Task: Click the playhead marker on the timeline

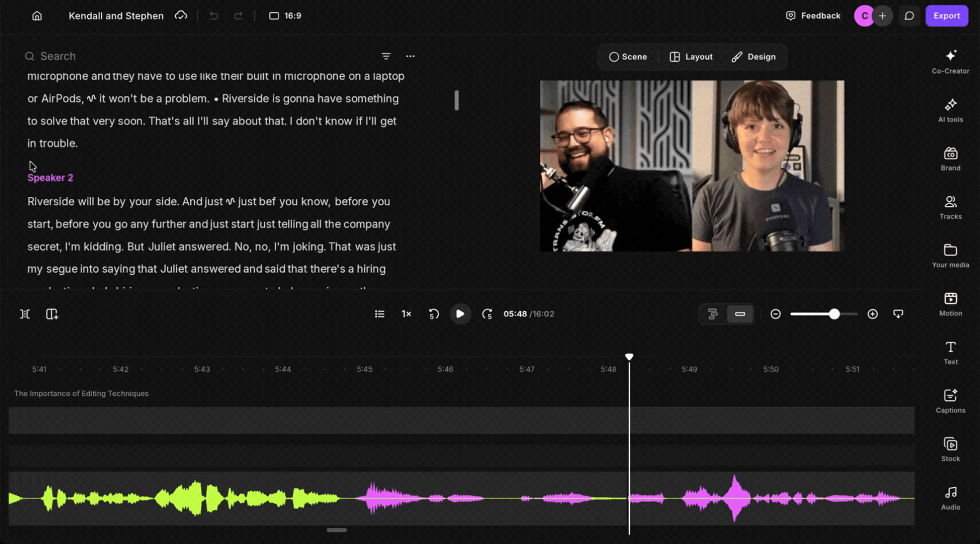Action: click(629, 357)
